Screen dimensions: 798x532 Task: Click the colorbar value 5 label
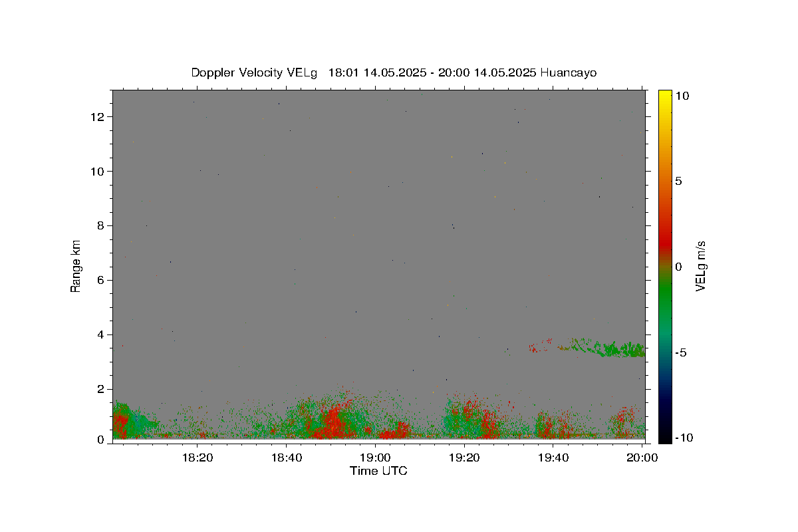[x=679, y=181]
